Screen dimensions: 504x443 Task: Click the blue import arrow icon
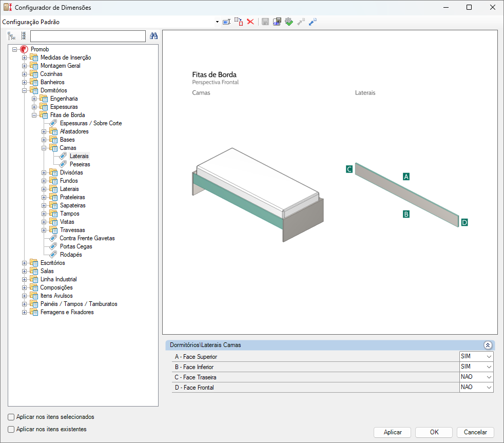(x=313, y=22)
